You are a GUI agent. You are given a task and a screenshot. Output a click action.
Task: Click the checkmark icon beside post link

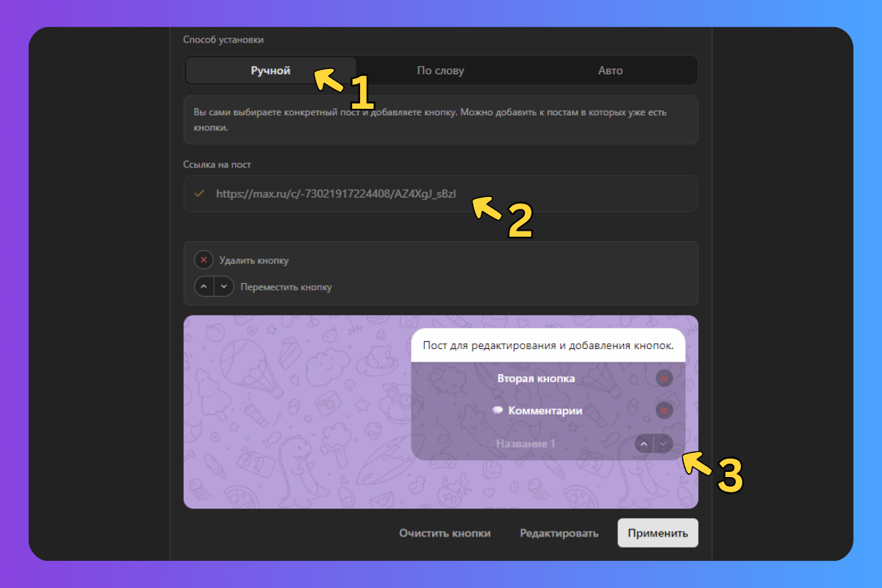198,193
